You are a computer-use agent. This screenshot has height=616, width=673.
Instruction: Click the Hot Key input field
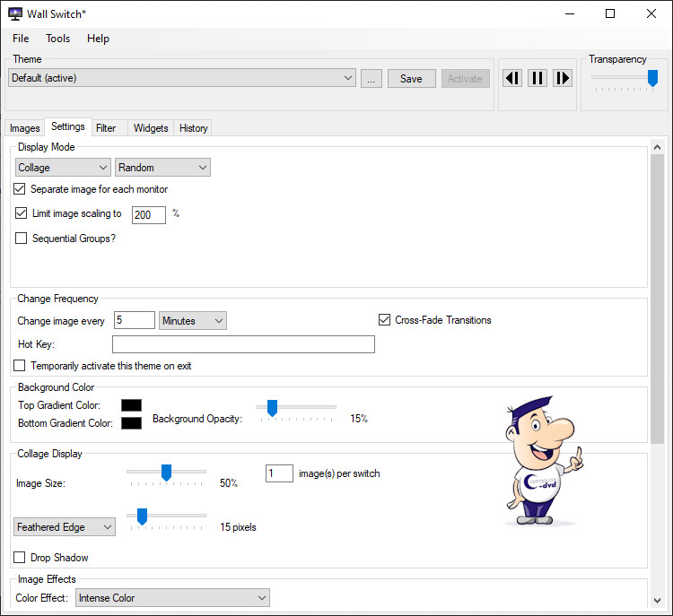(x=243, y=344)
